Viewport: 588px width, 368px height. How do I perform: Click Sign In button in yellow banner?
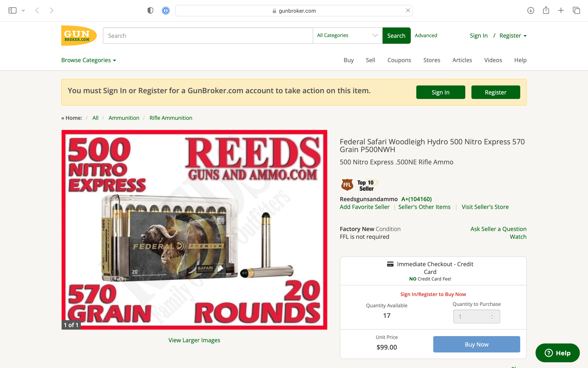point(441,92)
